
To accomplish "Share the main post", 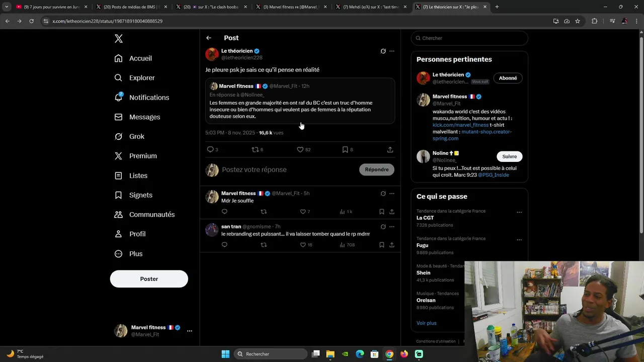I will tap(390, 149).
